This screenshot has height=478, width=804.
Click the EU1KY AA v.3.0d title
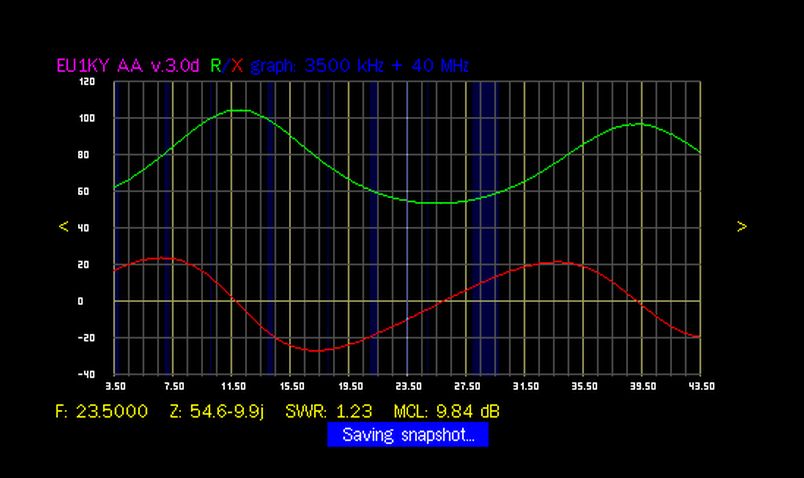click(129, 65)
